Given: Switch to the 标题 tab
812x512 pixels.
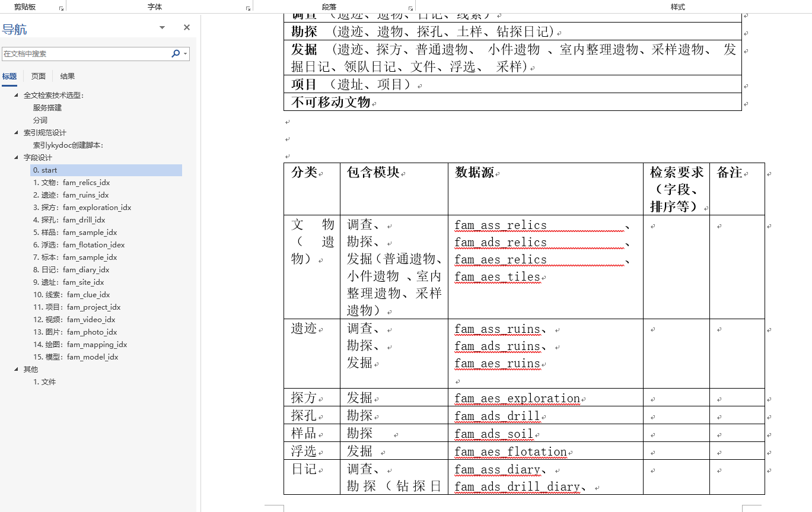Looking at the screenshot, I should [x=9, y=76].
